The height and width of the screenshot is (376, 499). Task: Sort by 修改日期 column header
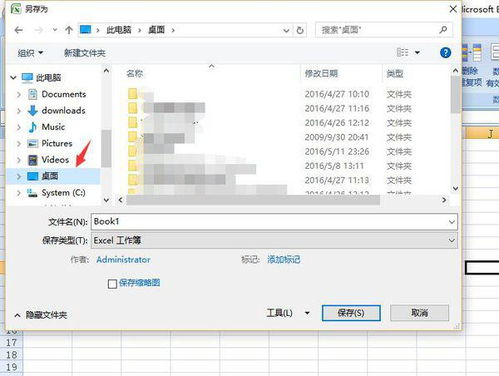pyautogui.click(x=321, y=74)
